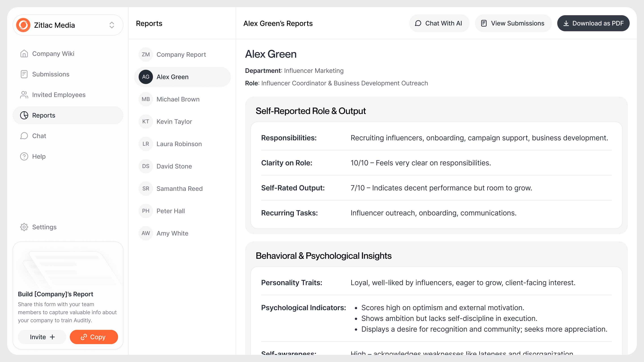Download the report as PDF
The height and width of the screenshot is (362, 644).
tap(593, 23)
